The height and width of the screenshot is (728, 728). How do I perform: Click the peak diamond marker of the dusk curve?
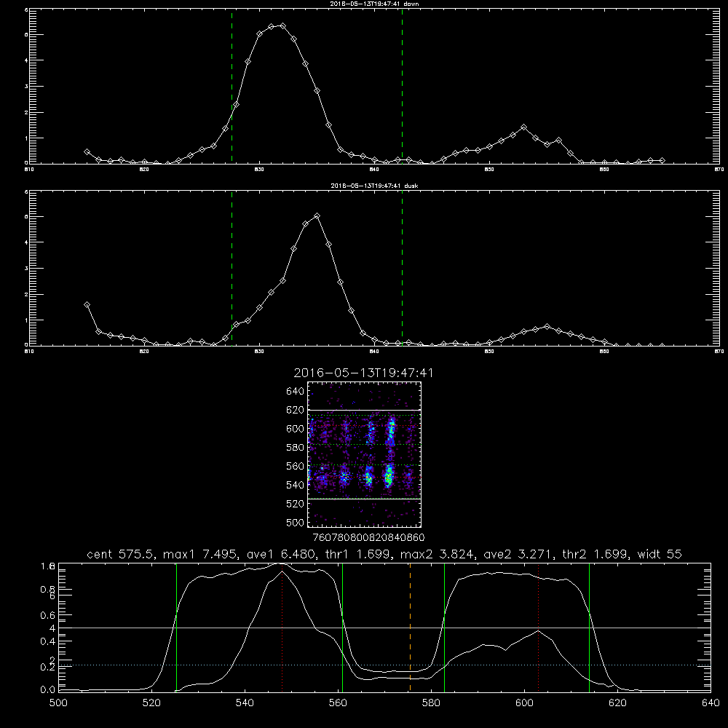pyautogui.click(x=317, y=216)
